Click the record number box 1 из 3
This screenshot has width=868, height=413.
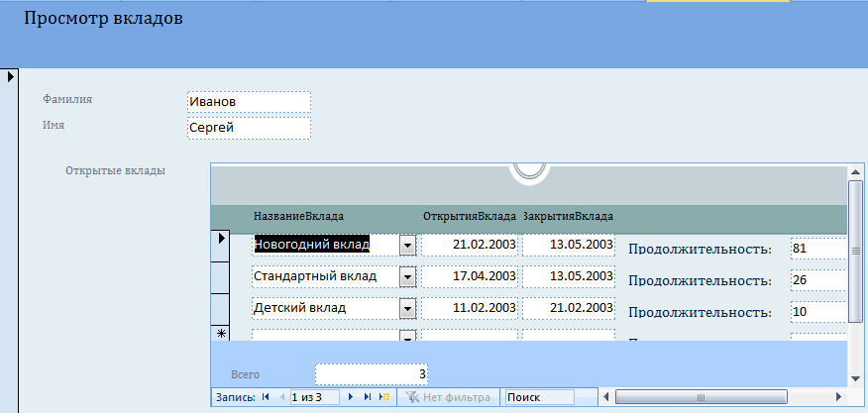(314, 397)
